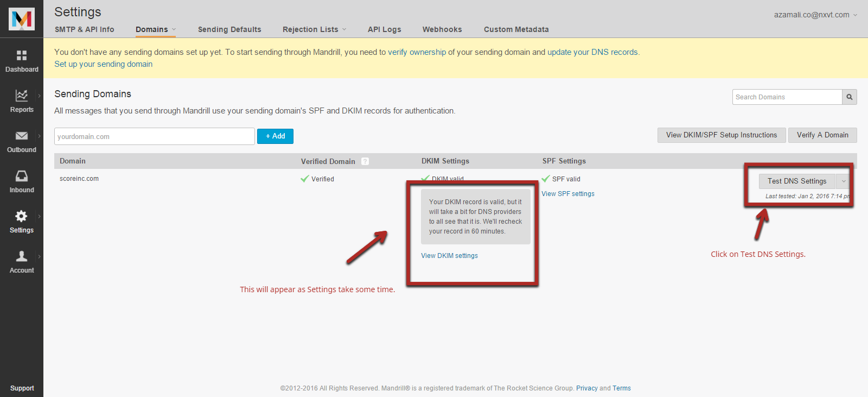Click the + Add domain button

click(x=275, y=136)
